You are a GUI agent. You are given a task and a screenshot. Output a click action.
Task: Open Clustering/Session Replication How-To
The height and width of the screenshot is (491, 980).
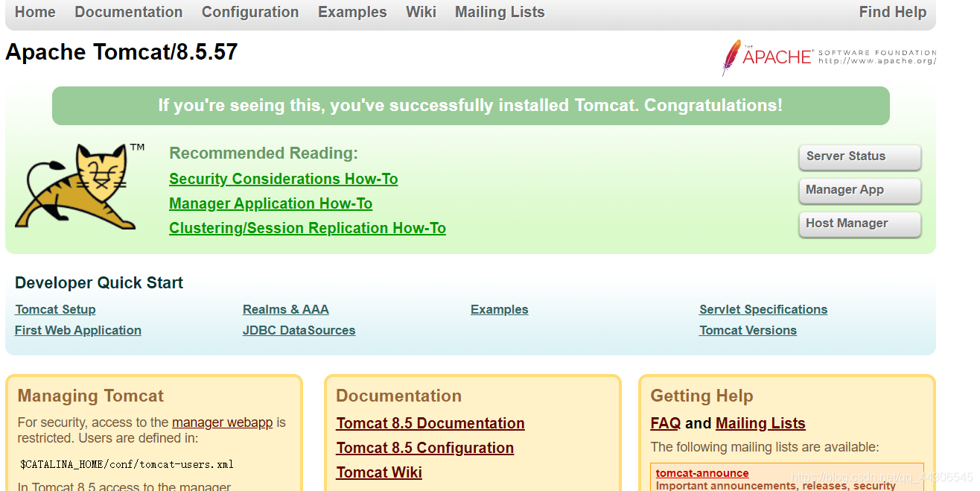pyautogui.click(x=308, y=228)
